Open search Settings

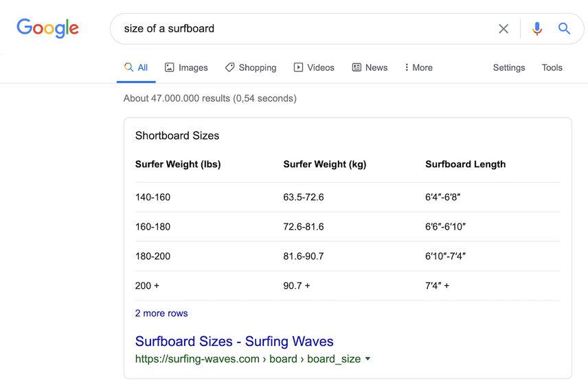[509, 67]
